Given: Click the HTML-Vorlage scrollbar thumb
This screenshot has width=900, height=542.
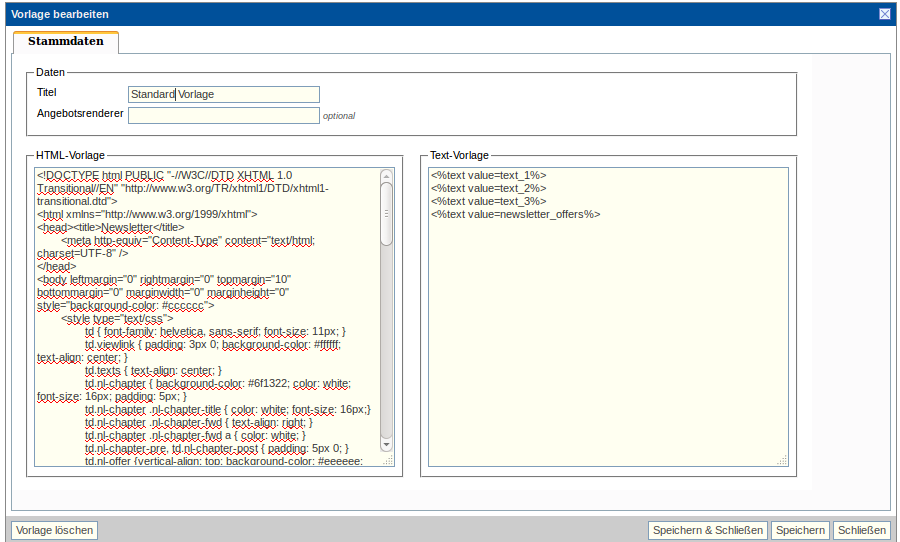Looking at the screenshot, I should [x=387, y=215].
